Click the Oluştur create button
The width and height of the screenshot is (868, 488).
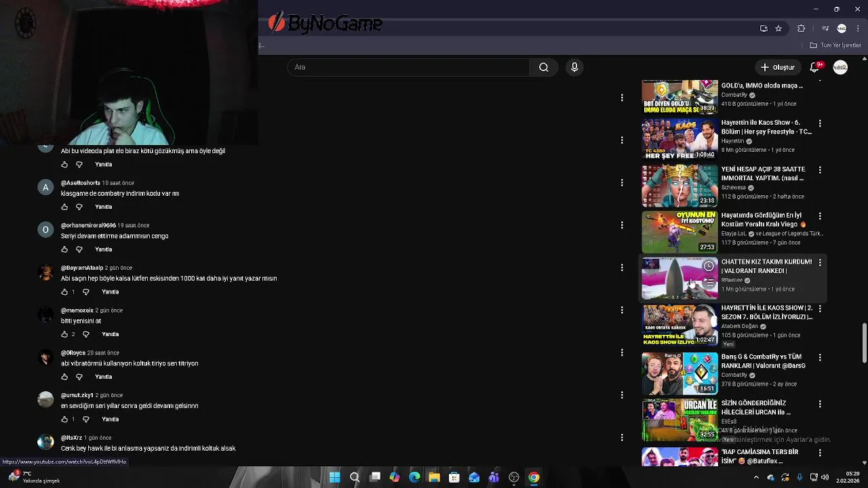pos(778,67)
